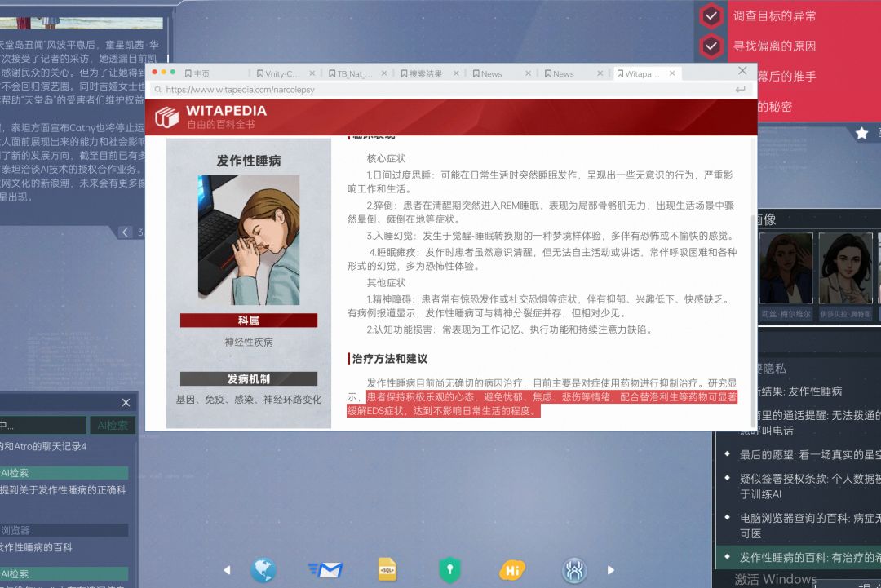Open the green shield keyhole app
Screen dimensions: 881x588
[449, 569]
